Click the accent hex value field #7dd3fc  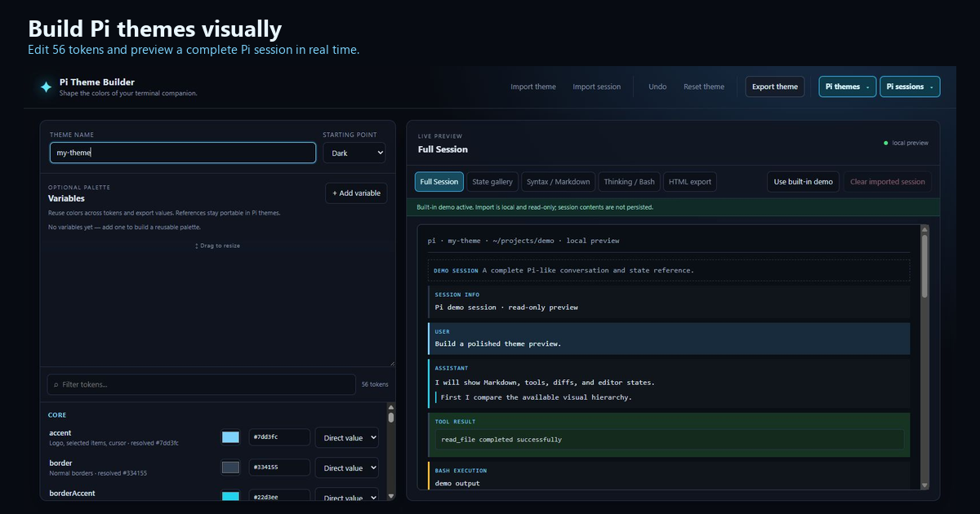pyautogui.click(x=279, y=437)
